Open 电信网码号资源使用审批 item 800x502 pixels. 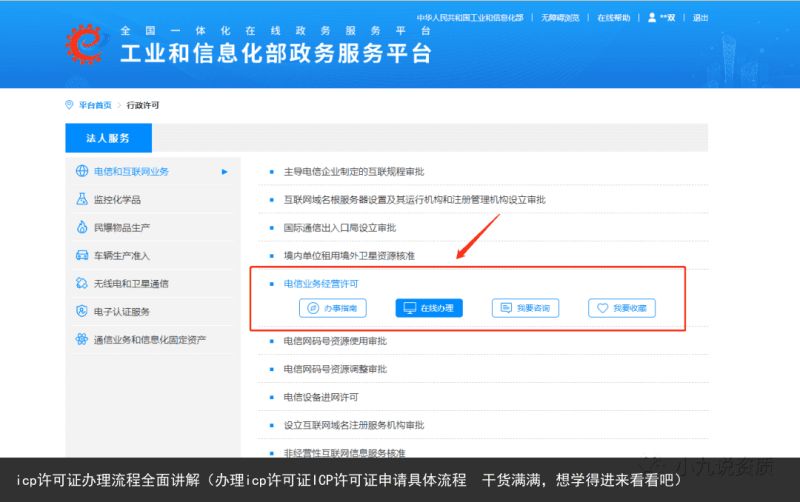[335, 341]
